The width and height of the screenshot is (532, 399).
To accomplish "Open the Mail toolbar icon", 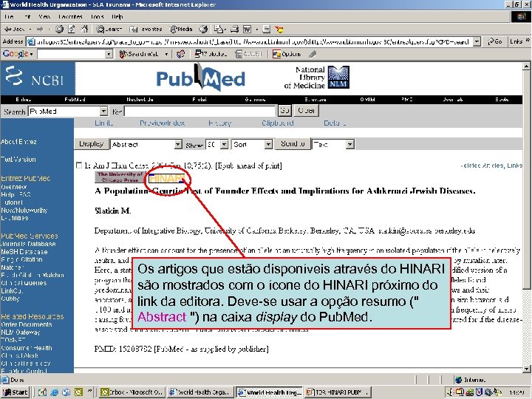I will 219,29.
